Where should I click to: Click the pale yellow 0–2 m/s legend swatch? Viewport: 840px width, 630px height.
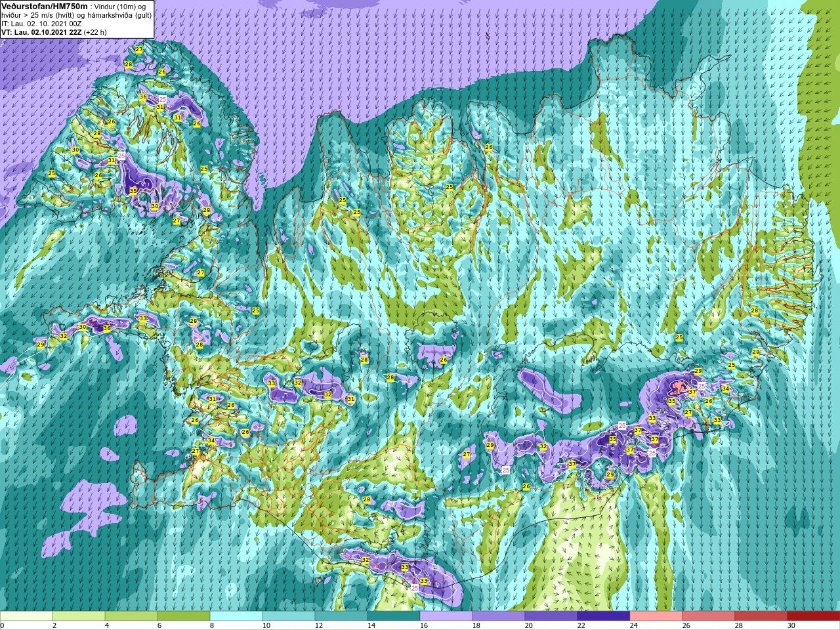coord(26,616)
